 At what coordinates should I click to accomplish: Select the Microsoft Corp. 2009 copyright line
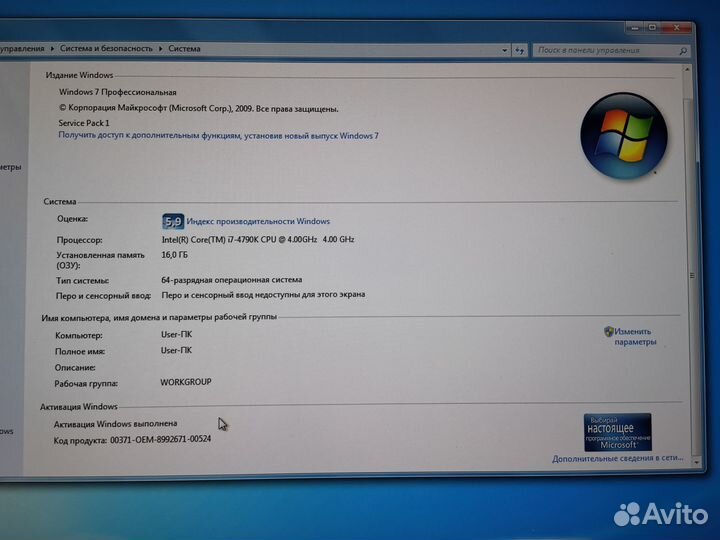pyautogui.click(x=198, y=108)
